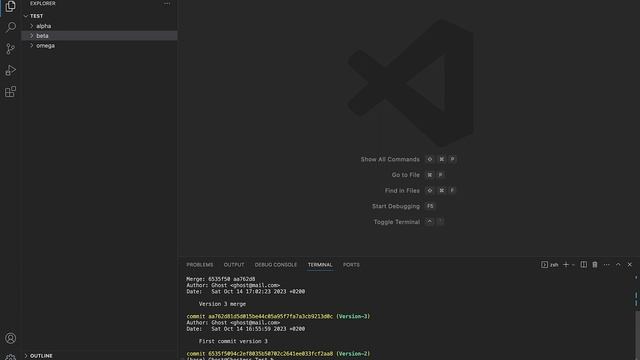640x360 pixels.
Task: Collapse the TEST workspace folder
Action: 26,16
